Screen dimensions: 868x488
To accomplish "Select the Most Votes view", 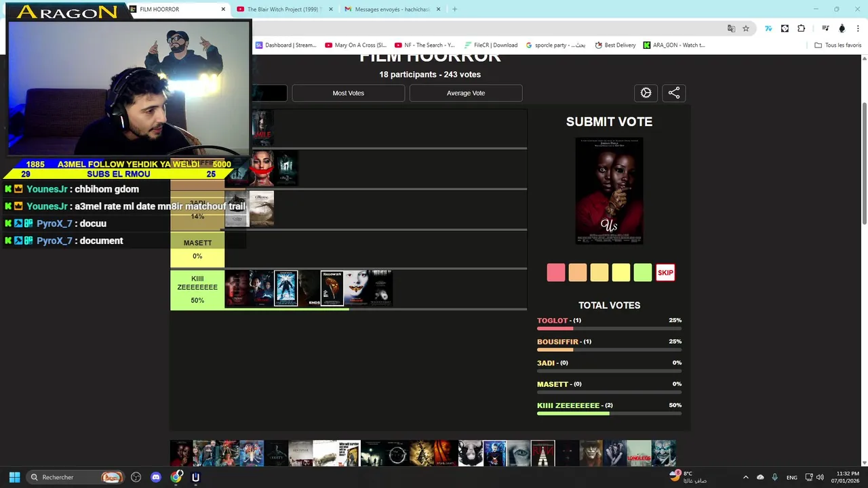I will (349, 93).
